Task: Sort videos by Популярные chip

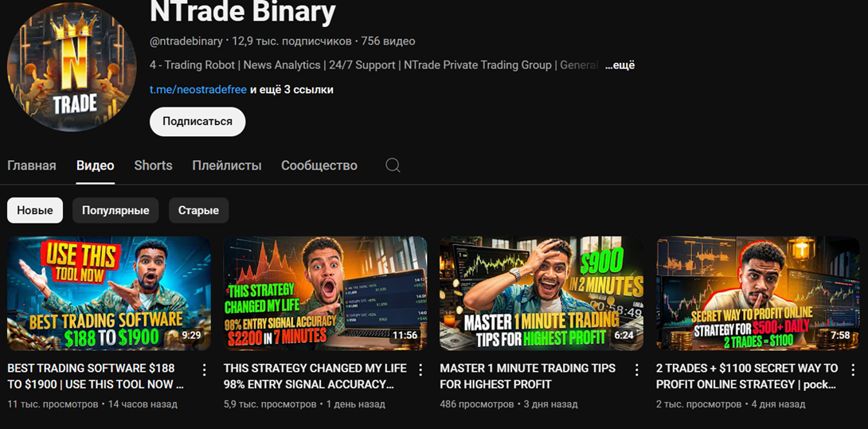Action: coord(115,210)
